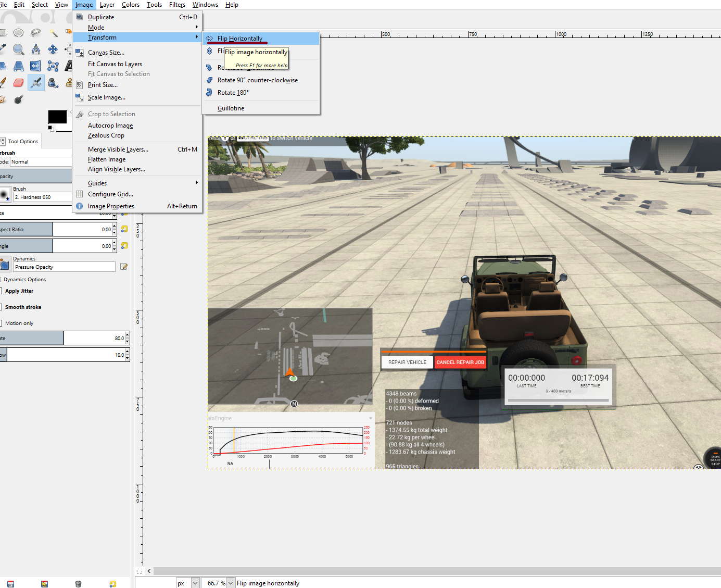Choose Autocrop Image menu entry

coord(137,126)
